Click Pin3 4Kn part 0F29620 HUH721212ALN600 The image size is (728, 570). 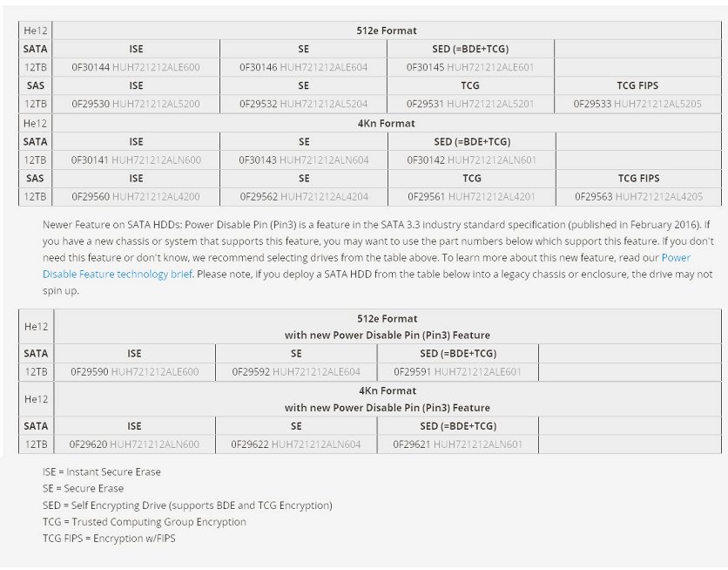click(x=134, y=444)
